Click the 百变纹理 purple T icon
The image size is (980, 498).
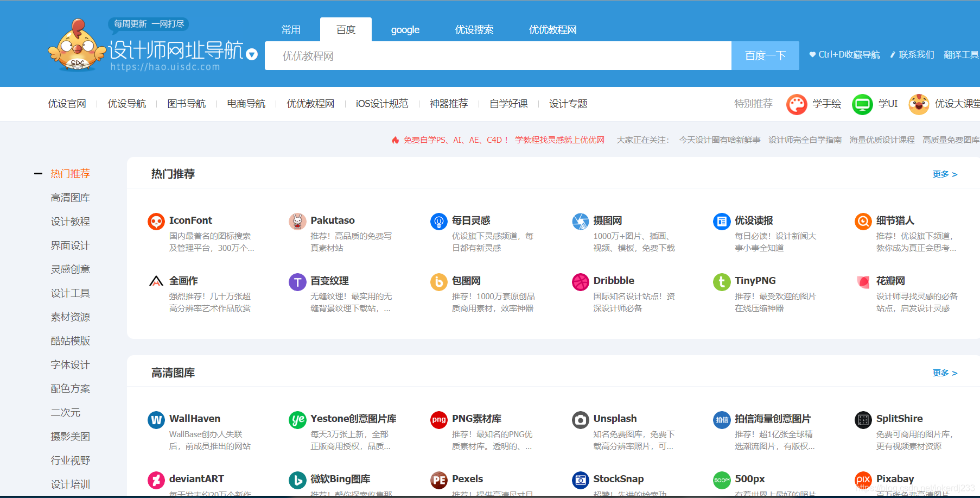click(297, 282)
